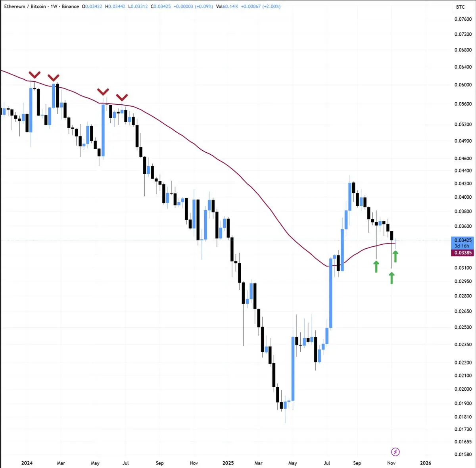Click the 0.01730 price axis label
476x468 pixels.
tap(463, 430)
